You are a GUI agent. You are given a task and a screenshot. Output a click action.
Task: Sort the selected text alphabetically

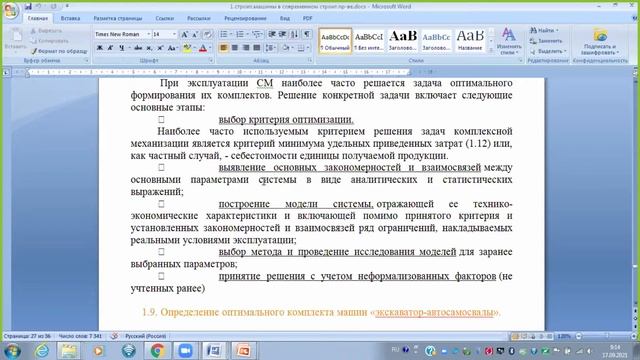(x=295, y=34)
